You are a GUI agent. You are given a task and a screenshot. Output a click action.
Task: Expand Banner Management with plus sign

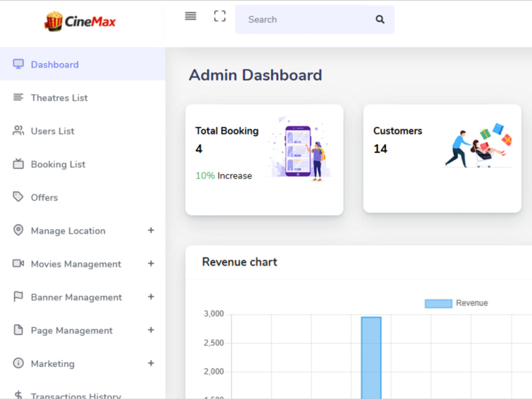click(151, 297)
